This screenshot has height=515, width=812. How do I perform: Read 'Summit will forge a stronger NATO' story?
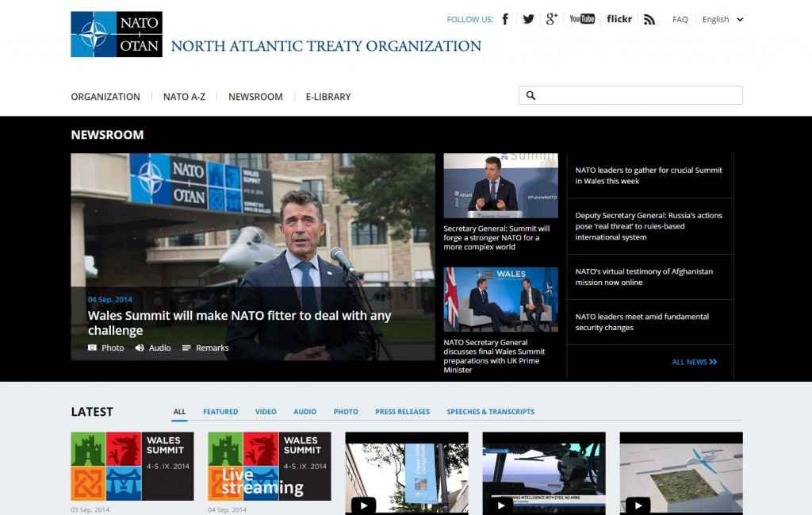[x=496, y=238]
